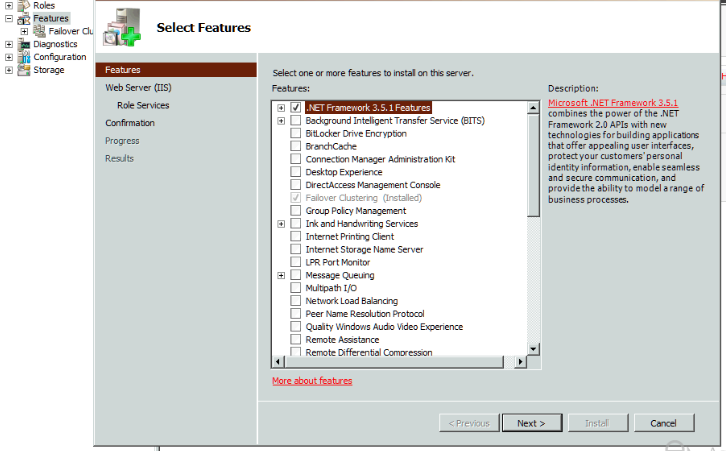Tick Peer Name Resolution Protocol checkbox
The image size is (726, 451).
(295, 313)
